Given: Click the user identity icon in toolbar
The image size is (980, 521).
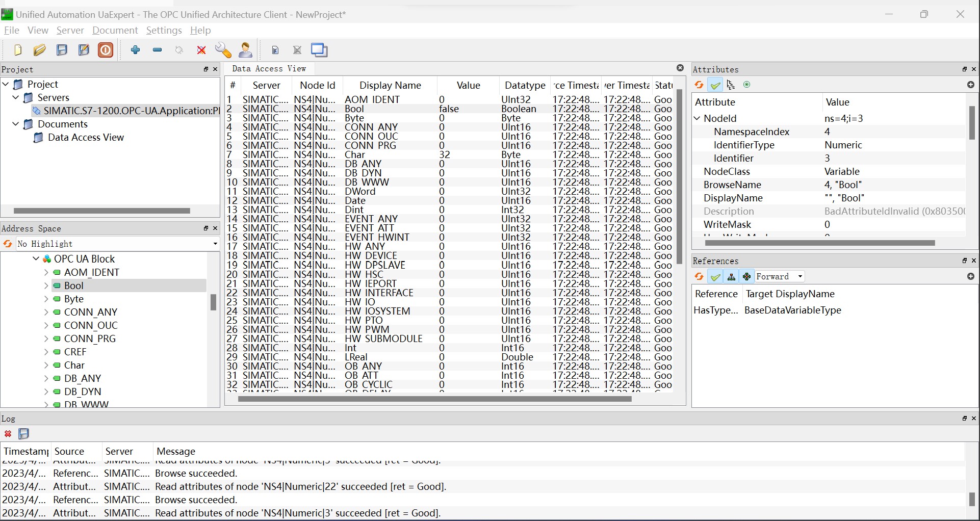Looking at the screenshot, I should point(246,50).
